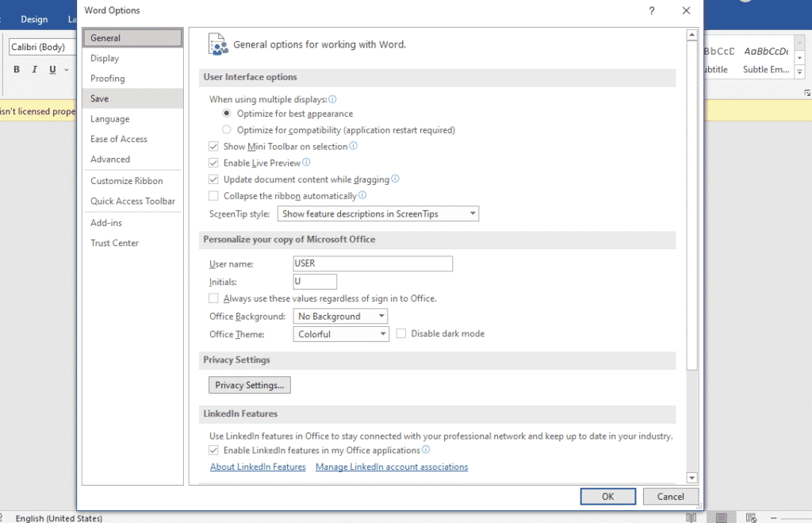Viewport: 812px width, 523px height.
Task: Open Manage LinkedIn account associations link
Action: (x=392, y=467)
